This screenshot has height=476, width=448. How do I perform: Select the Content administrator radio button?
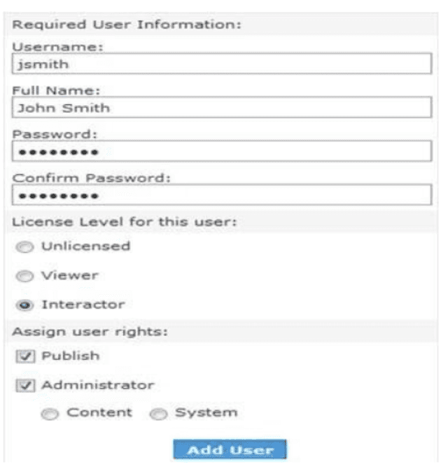pyautogui.click(x=50, y=414)
